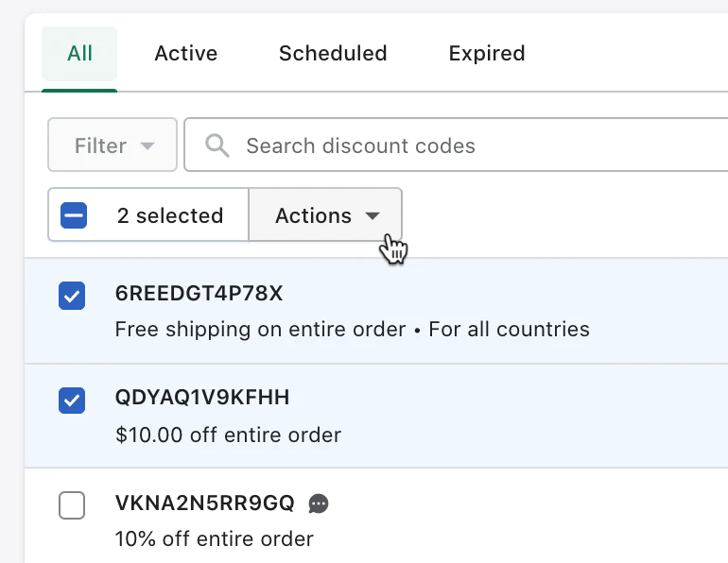Switch to the Active tab

pos(186,54)
